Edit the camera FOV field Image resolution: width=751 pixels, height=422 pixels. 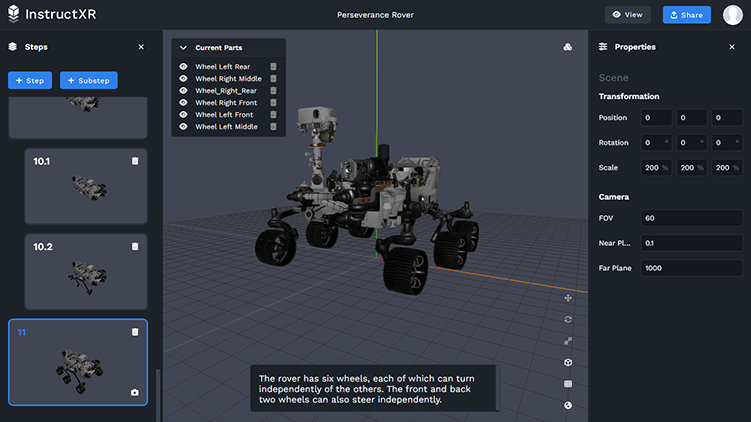[x=692, y=218]
